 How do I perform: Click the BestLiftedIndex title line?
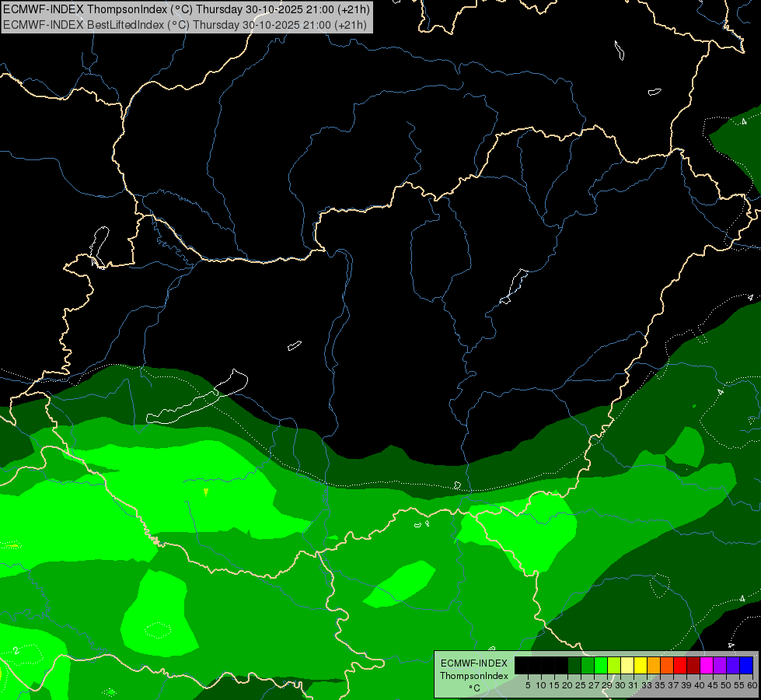[185, 25]
